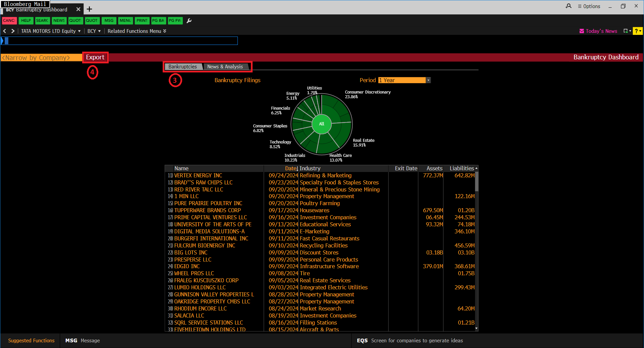Image resolution: width=644 pixels, height=348 pixels.
Task: Click the table scrollbar up arrow
Action: tap(476, 168)
